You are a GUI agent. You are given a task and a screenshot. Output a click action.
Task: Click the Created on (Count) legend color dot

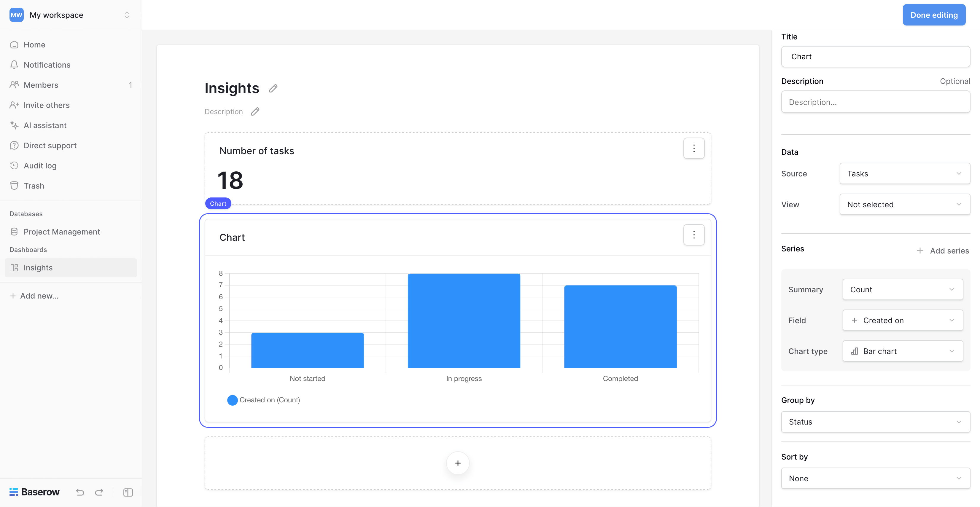pos(233,400)
